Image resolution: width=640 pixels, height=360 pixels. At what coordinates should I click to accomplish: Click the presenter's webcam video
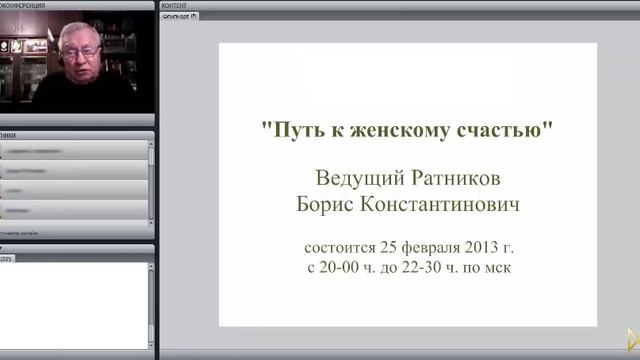click(77, 62)
